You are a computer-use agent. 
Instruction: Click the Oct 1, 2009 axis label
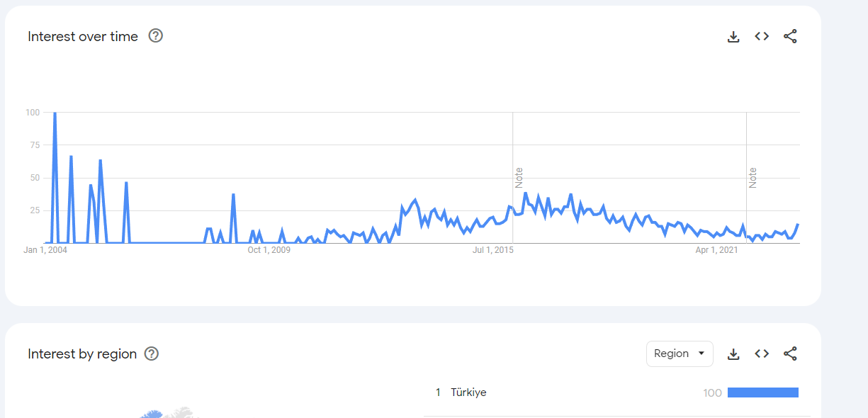pyautogui.click(x=269, y=250)
